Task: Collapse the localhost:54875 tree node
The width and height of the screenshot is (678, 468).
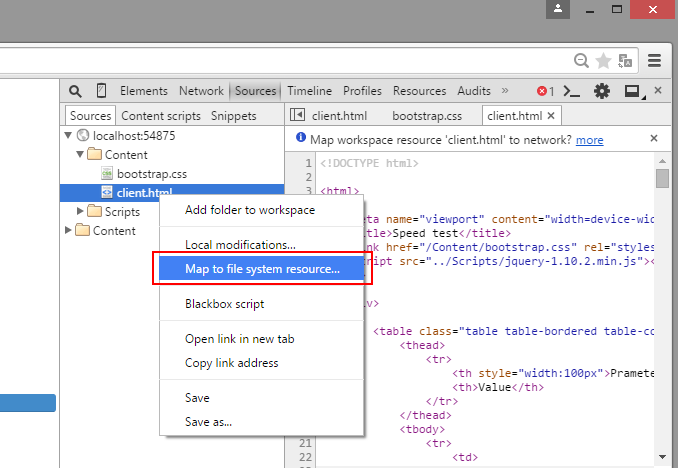Action: tap(68, 135)
